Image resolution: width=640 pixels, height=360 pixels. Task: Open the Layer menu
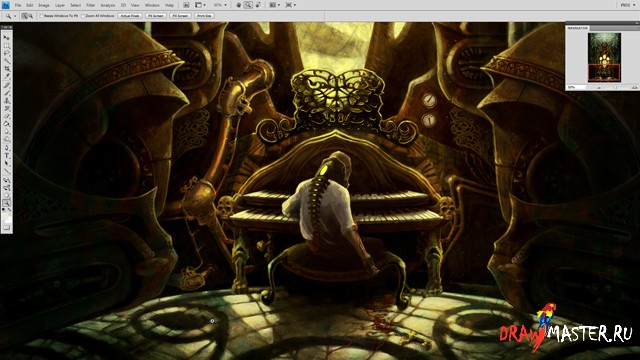click(x=60, y=5)
